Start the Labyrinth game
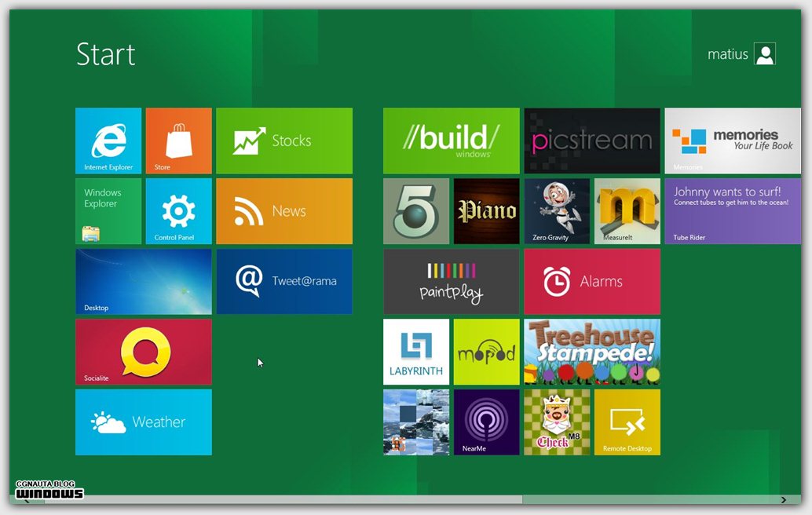812x515 pixels. coord(416,351)
